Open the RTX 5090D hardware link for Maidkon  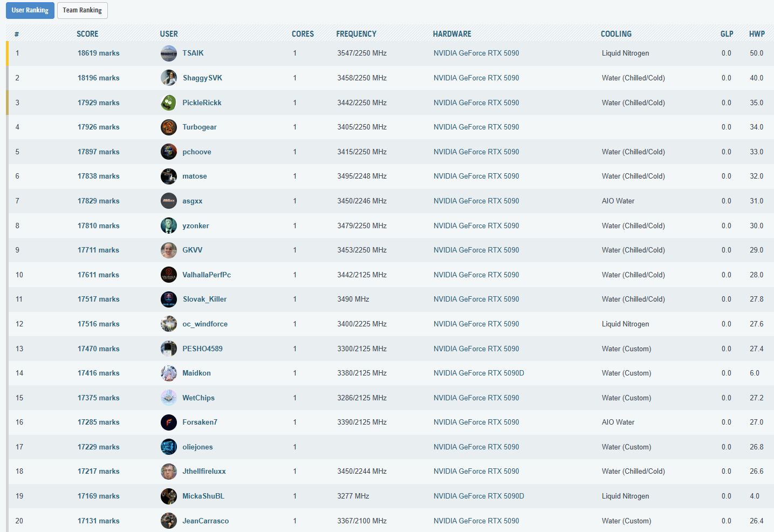click(x=478, y=373)
